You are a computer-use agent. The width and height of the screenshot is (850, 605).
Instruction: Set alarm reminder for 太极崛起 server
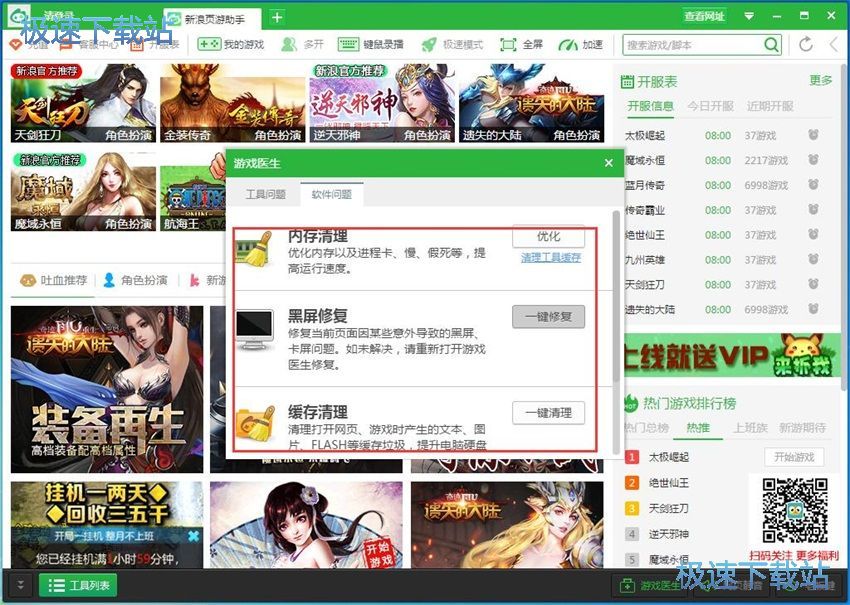(x=813, y=135)
